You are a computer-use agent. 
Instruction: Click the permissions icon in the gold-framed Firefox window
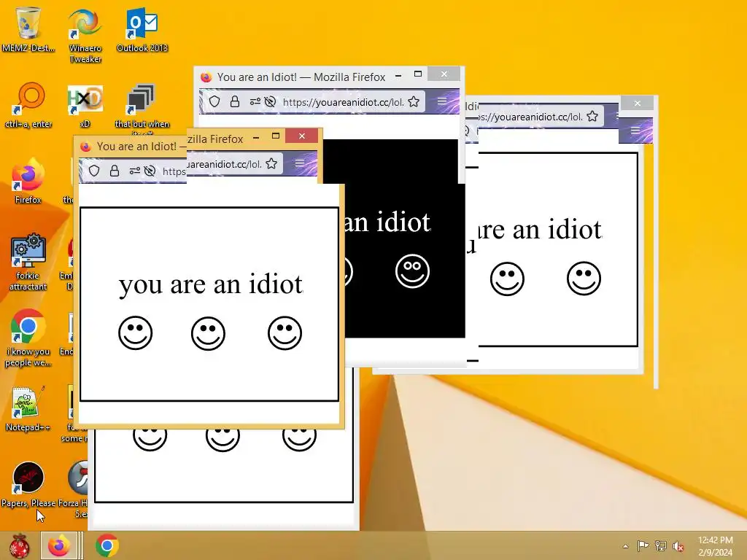point(134,171)
